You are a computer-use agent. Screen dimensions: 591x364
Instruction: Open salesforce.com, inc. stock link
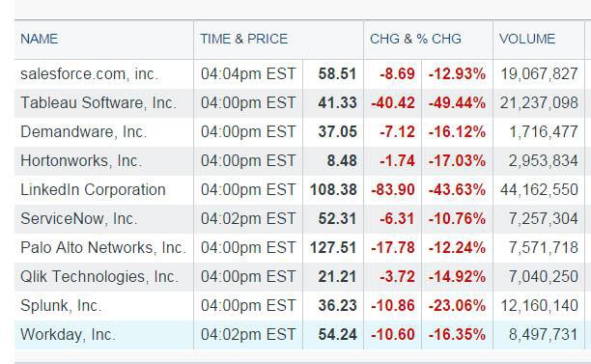click(89, 73)
